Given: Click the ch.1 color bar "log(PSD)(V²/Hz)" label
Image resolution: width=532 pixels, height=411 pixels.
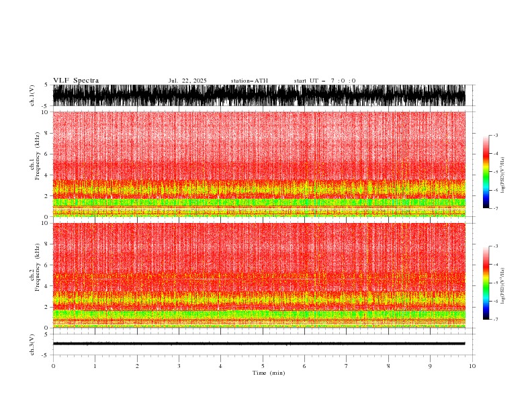Looking at the screenshot, I should pyautogui.click(x=502, y=175).
